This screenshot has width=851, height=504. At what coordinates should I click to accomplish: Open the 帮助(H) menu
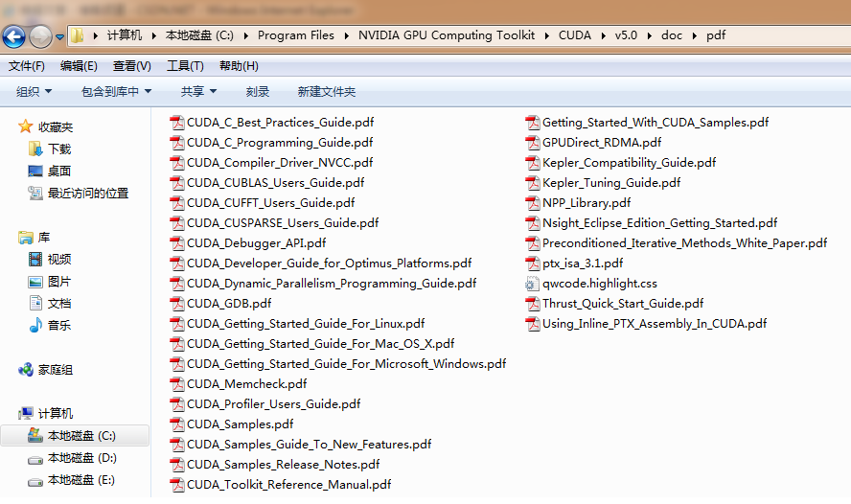click(x=239, y=66)
